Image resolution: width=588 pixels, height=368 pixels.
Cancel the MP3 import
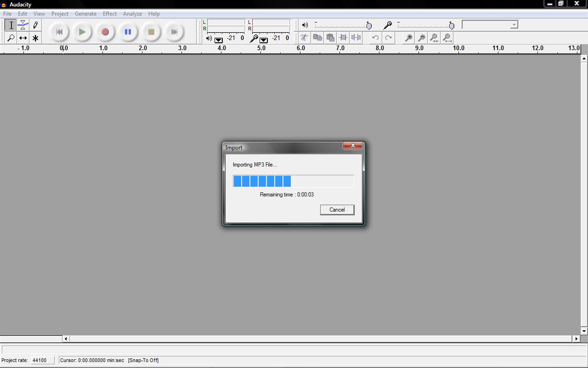coord(337,210)
